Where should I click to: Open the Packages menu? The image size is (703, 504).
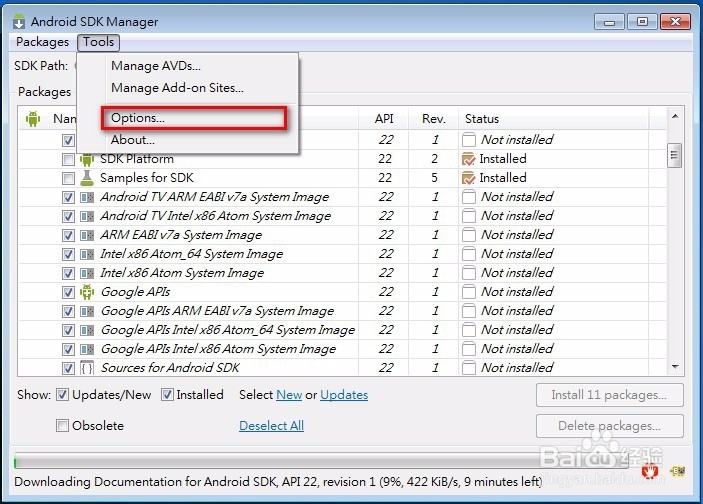coord(43,42)
